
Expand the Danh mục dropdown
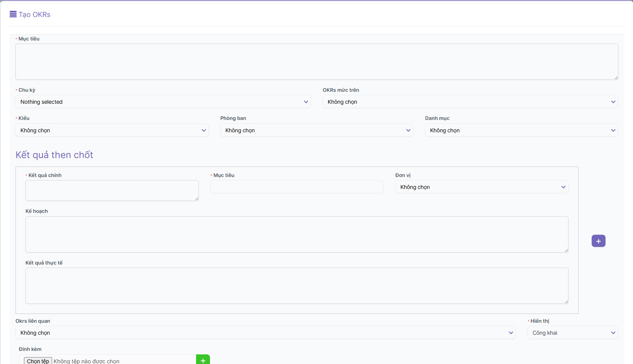[521, 130]
